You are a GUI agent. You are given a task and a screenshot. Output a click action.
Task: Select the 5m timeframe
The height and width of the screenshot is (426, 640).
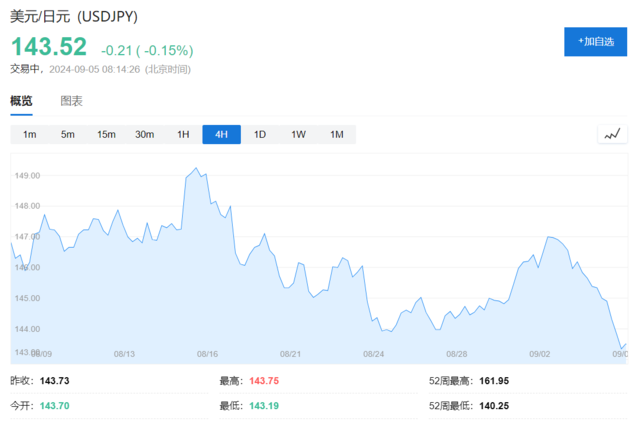pos(68,135)
